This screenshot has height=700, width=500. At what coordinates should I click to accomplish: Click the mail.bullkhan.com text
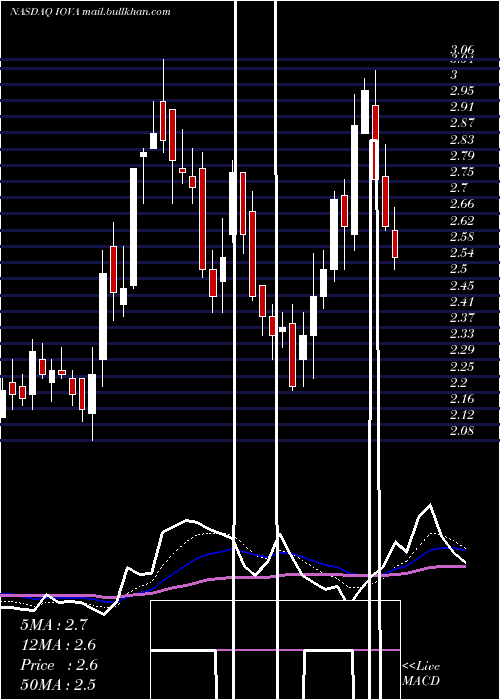pos(126,12)
